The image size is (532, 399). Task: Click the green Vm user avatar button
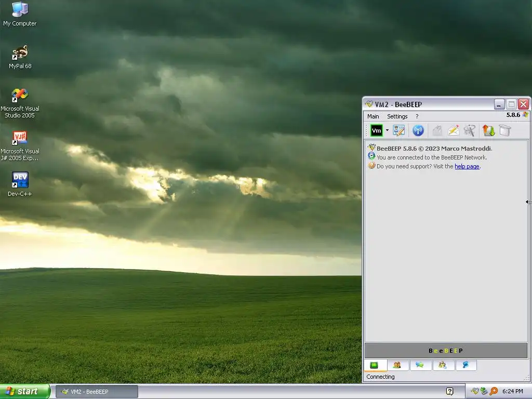[376, 130]
